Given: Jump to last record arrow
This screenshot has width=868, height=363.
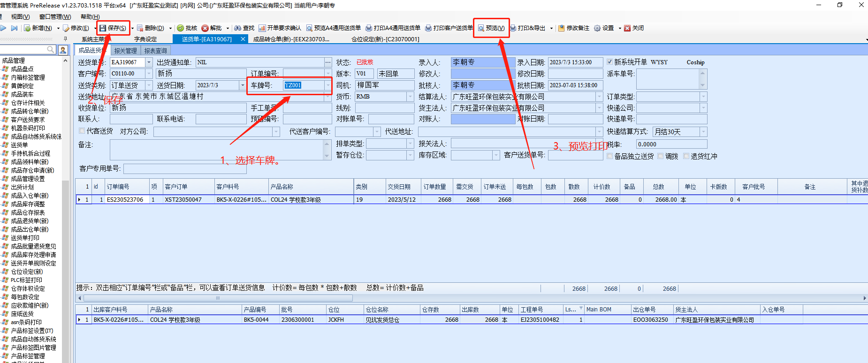Looking at the screenshot, I should (15, 28).
